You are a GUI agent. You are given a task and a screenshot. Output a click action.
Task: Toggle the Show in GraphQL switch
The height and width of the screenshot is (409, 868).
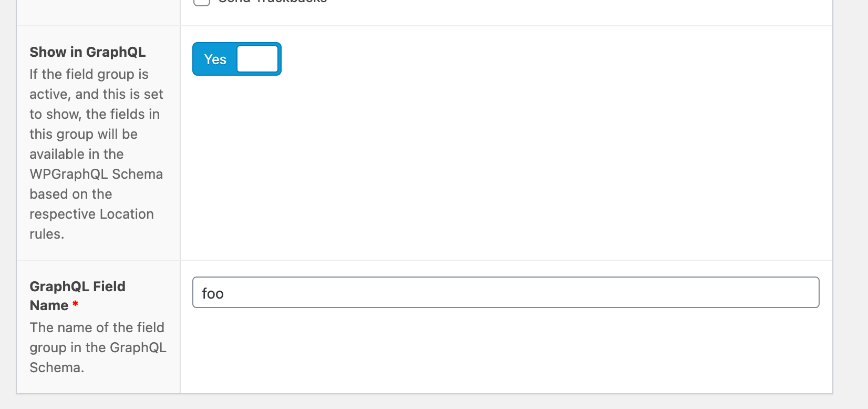click(x=237, y=59)
